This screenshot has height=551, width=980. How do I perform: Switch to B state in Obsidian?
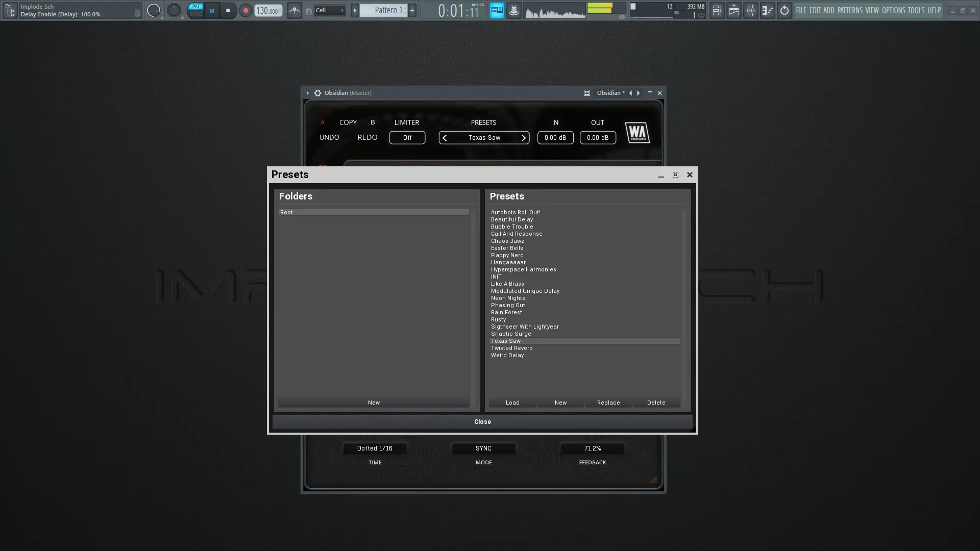[x=372, y=122]
